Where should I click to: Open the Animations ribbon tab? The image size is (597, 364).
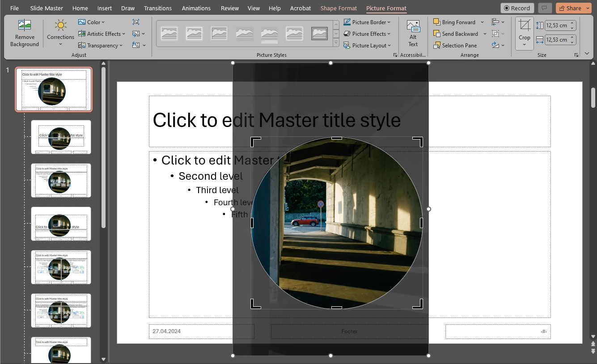click(196, 8)
